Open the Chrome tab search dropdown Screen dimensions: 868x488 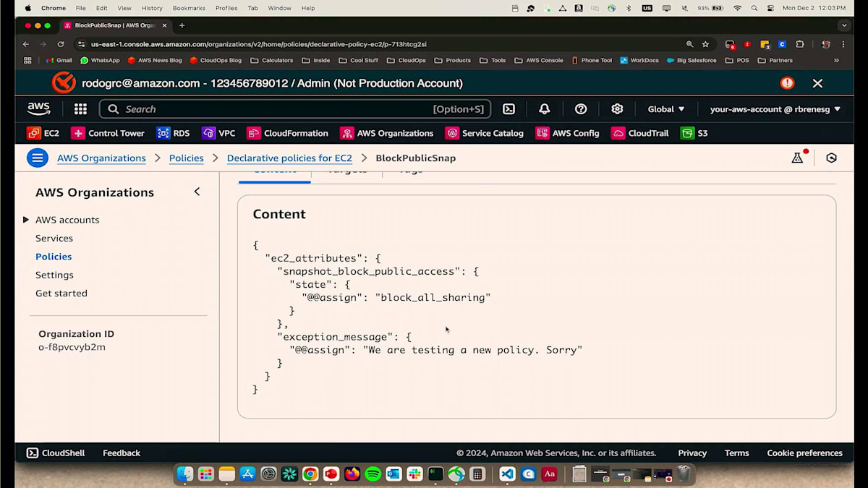pyautogui.click(x=844, y=25)
